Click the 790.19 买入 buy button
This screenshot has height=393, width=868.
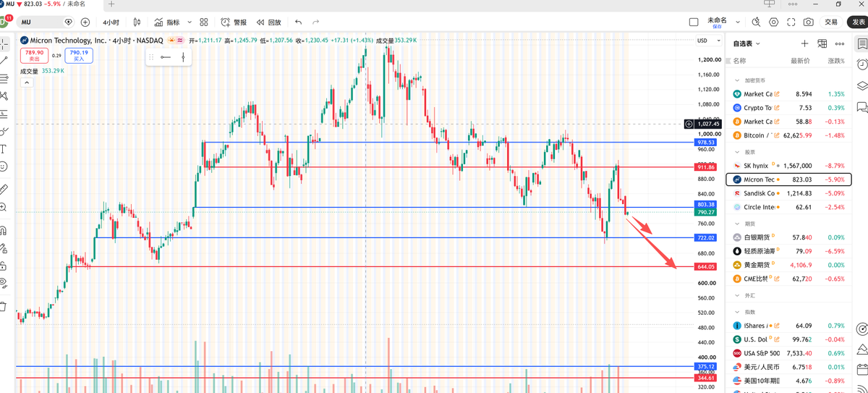coord(78,55)
